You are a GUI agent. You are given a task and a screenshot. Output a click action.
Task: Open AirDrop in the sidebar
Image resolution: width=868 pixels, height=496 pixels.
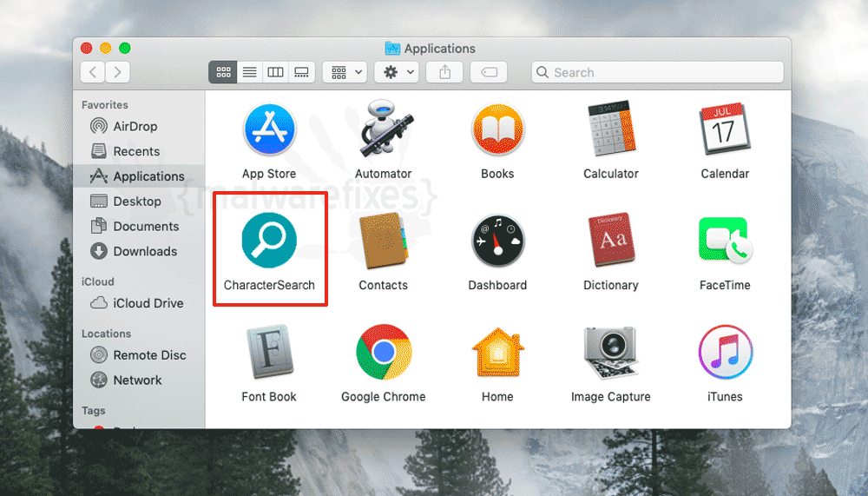pos(139,126)
